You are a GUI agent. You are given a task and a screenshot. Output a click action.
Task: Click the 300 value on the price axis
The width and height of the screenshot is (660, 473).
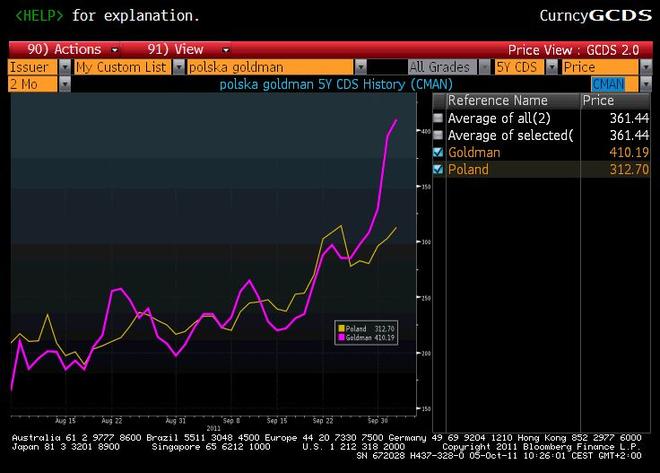coord(426,242)
